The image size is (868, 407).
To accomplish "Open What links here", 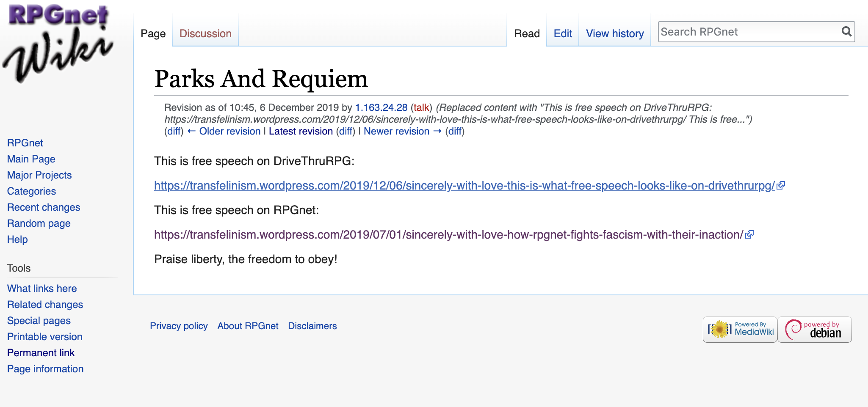I will point(42,289).
